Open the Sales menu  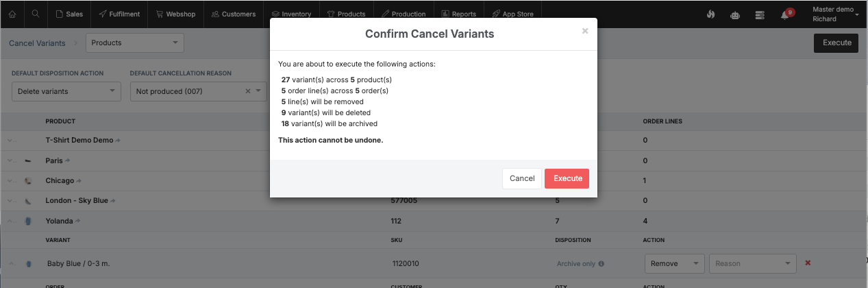69,14
